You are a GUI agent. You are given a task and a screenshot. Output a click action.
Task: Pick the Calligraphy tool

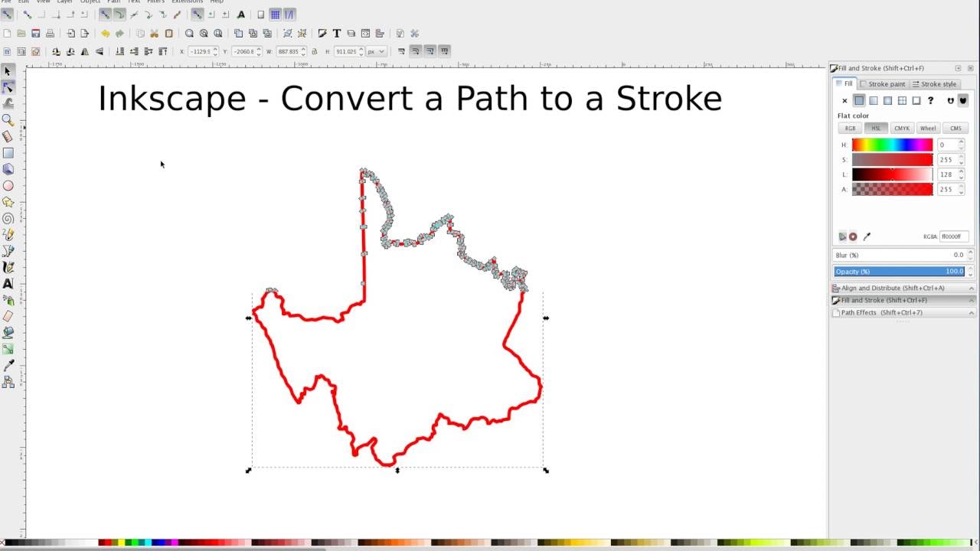8,267
